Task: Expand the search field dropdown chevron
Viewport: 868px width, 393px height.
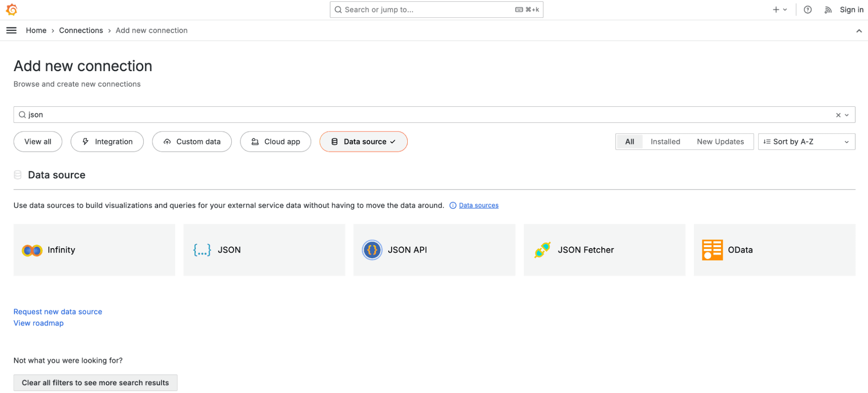Action: point(847,115)
